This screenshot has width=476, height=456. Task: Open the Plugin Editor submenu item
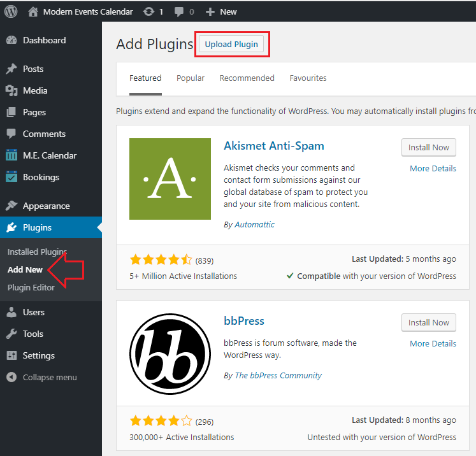[31, 288]
